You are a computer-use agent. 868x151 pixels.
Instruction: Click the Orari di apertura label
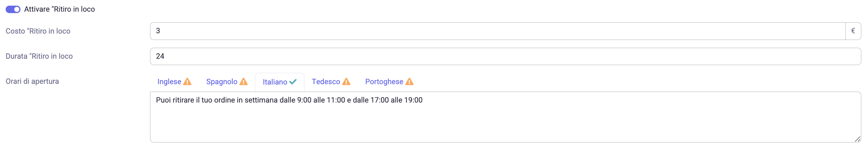(x=32, y=81)
